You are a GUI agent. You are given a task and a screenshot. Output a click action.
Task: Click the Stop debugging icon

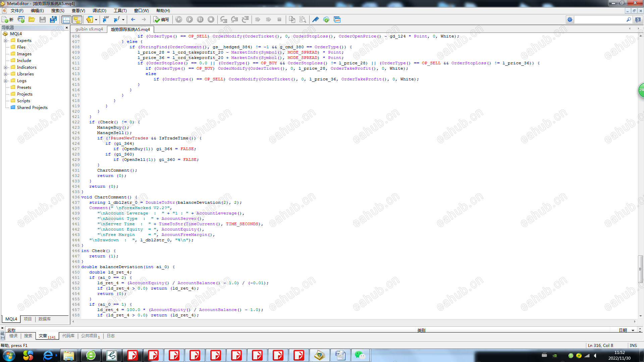tap(211, 19)
